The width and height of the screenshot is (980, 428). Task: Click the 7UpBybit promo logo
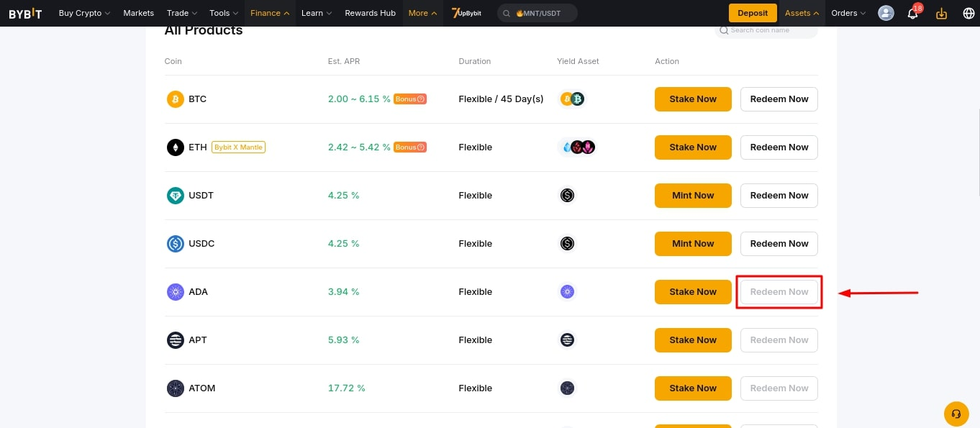[466, 13]
